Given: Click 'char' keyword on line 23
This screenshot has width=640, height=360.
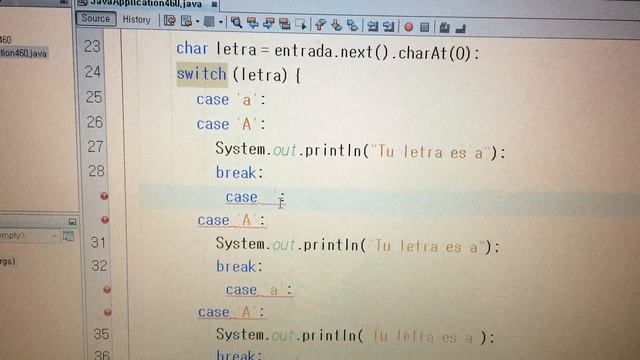Looking at the screenshot, I should click(x=192, y=49).
